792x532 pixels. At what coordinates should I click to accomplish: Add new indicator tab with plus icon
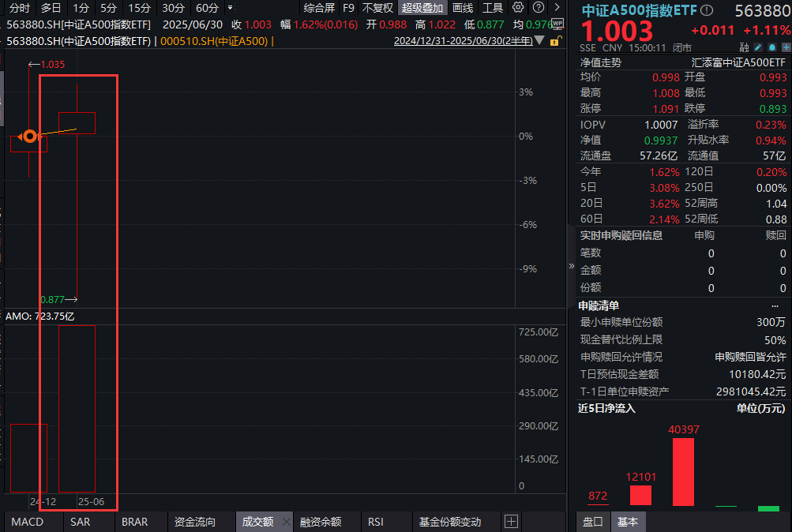(x=511, y=522)
